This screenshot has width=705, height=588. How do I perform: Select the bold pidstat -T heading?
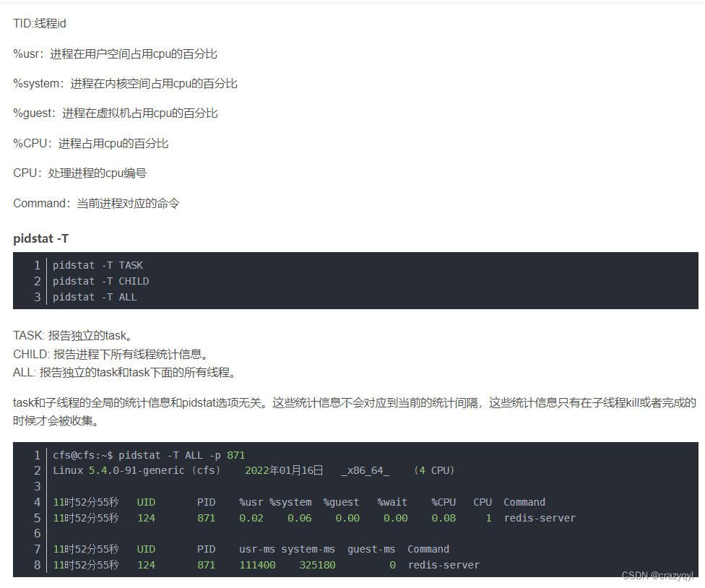pos(40,238)
